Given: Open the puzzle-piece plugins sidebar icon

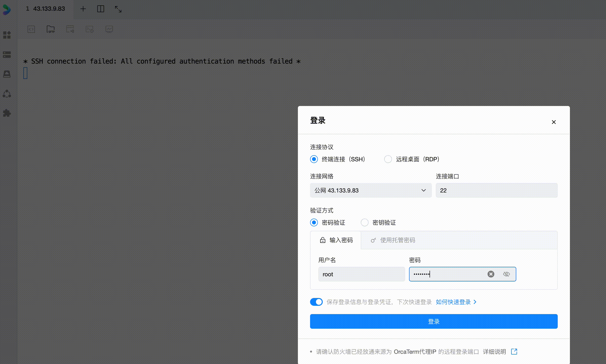Looking at the screenshot, I should [7, 113].
